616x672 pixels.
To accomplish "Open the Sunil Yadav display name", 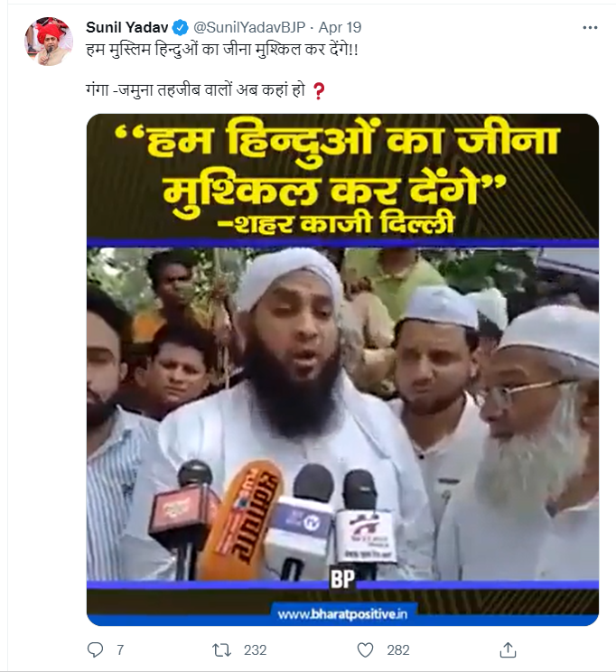I will [126, 27].
